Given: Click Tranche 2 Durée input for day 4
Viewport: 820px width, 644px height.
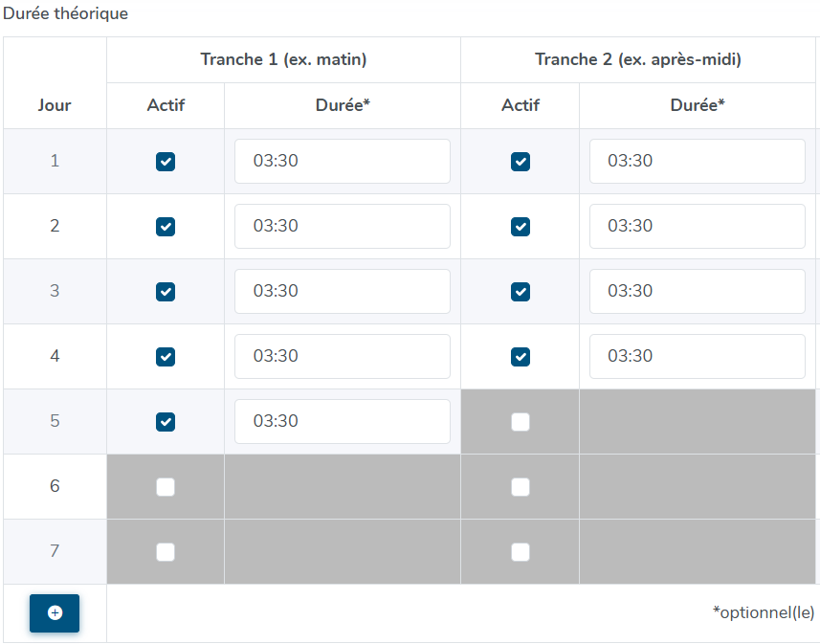Looking at the screenshot, I should [x=698, y=356].
